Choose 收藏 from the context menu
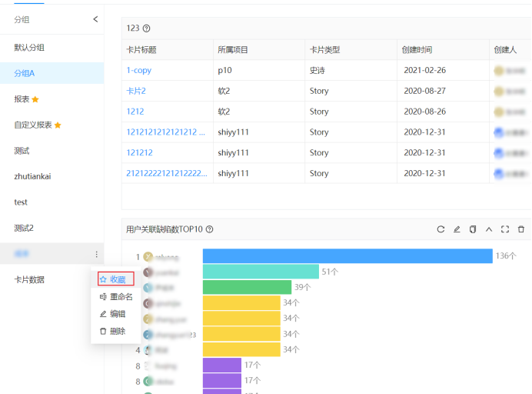Screen dimensions: 532x394 click(x=116, y=279)
